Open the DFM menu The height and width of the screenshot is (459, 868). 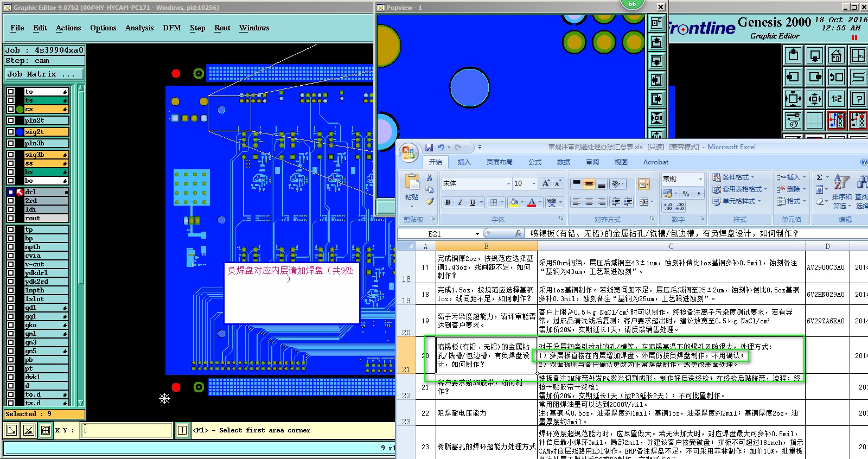coord(172,28)
